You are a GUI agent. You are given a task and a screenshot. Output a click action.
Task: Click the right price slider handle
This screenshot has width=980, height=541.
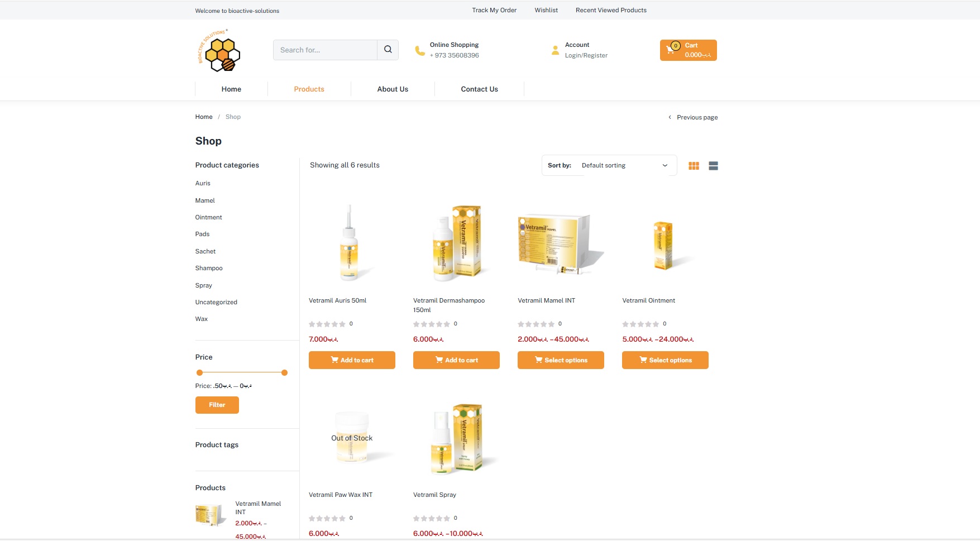284,372
